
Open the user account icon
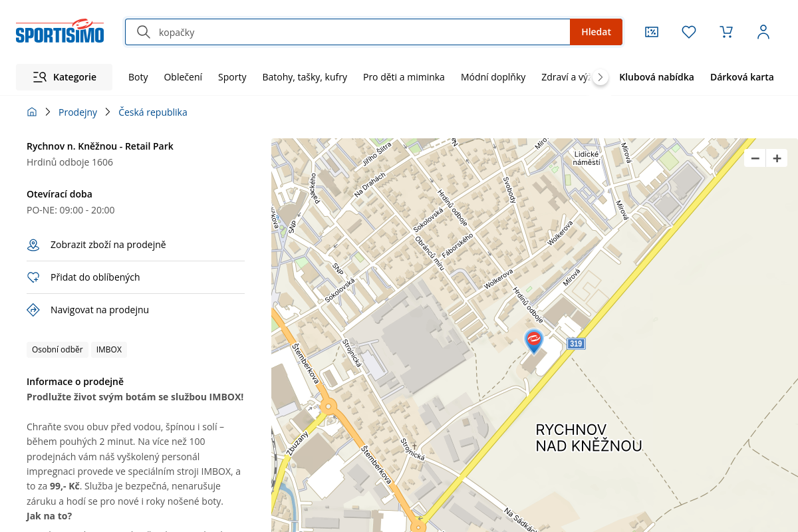pos(763,32)
